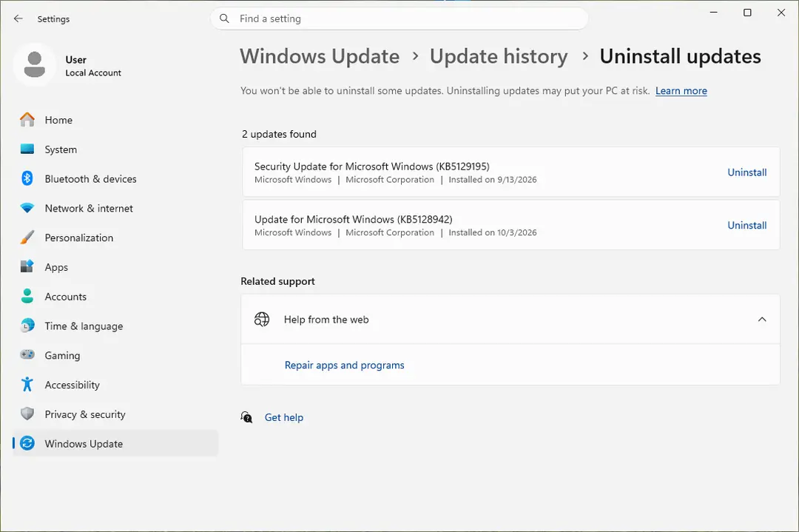Screen dimensions: 799x532
Task: Navigate to Update history breadcrumb
Action: (x=499, y=56)
